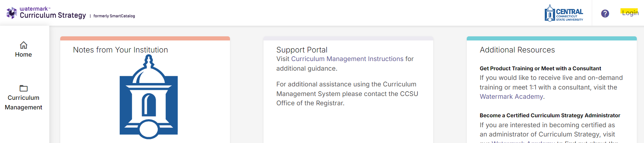The height and width of the screenshot is (143, 644).
Task: Open the help question mark icon
Action: 605,13
